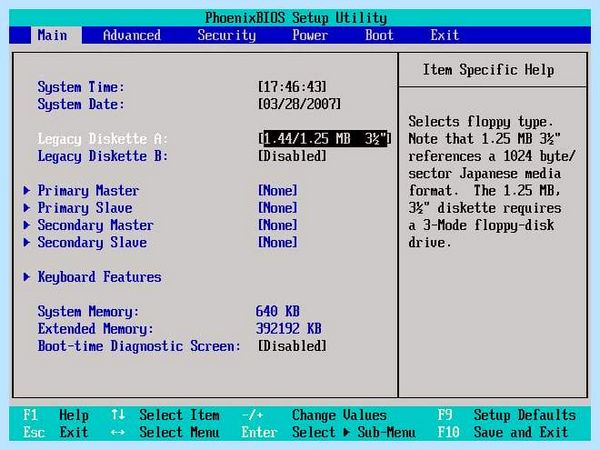Change Legacy Diskette A 1.44/1.25 MB value
Image resolution: width=600 pixels, height=450 pixels.
[325, 139]
